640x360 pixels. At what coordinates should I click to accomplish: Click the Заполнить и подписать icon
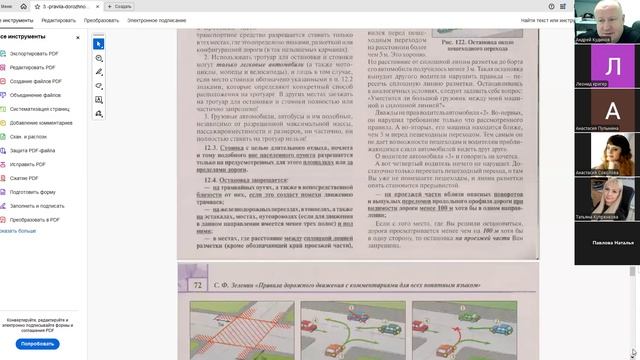(x=2, y=206)
